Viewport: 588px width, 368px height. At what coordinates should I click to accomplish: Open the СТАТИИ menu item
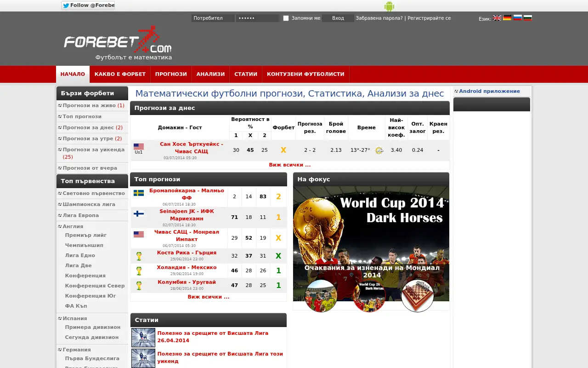point(246,74)
